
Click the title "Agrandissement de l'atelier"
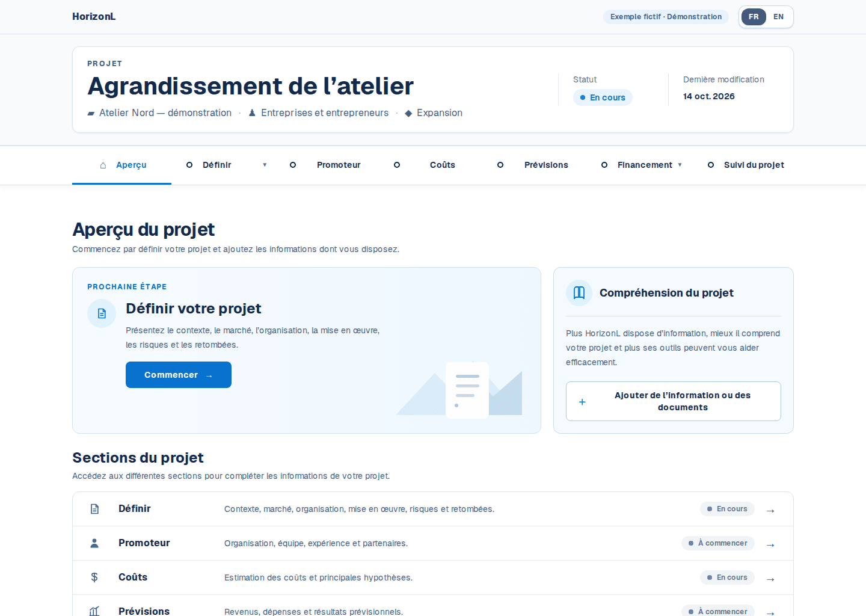pyautogui.click(x=251, y=86)
